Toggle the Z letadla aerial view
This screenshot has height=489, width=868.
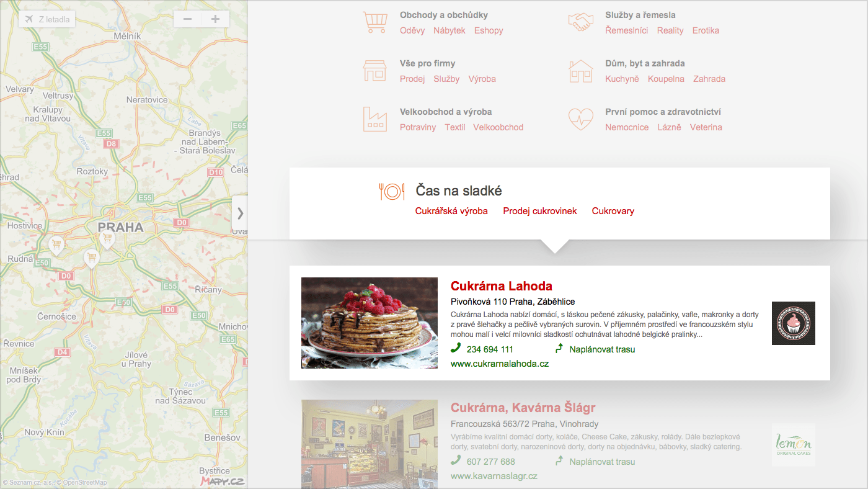coord(47,19)
